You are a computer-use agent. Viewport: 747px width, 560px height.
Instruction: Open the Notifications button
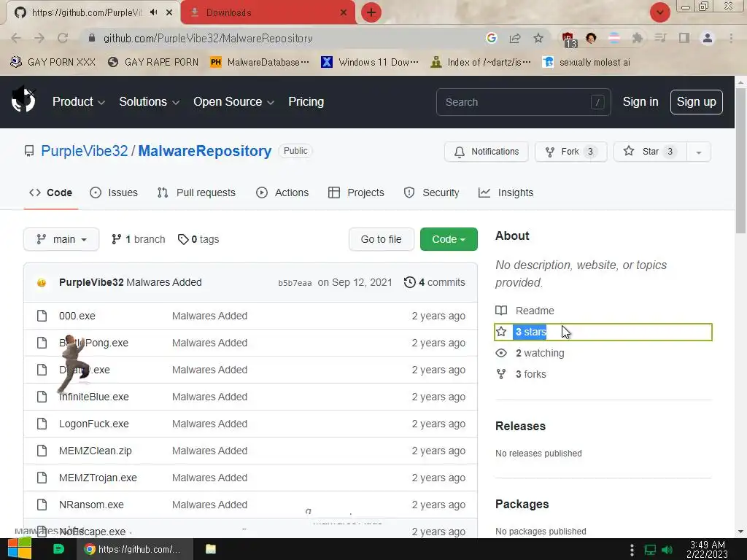(486, 152)
